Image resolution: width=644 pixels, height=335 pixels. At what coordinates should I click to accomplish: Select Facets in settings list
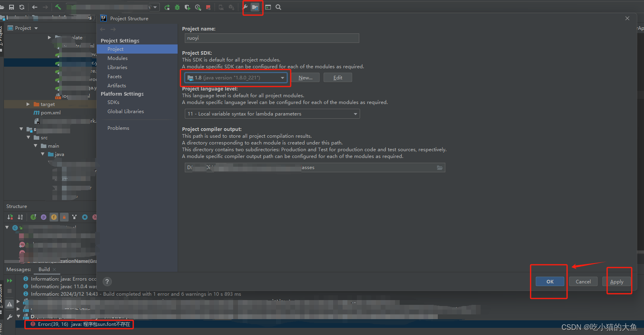coord(137,77)
